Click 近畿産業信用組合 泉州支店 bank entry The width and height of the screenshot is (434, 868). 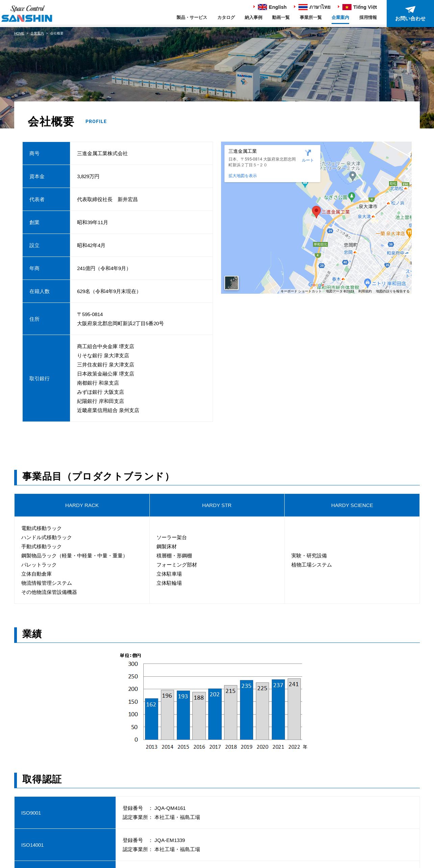108,410
